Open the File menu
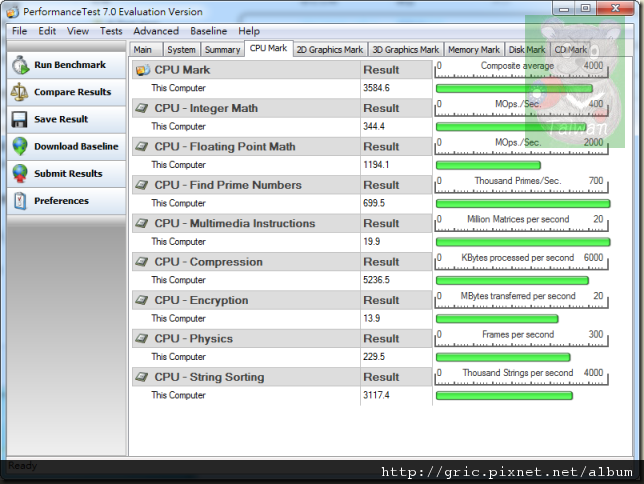 point(19,31)
